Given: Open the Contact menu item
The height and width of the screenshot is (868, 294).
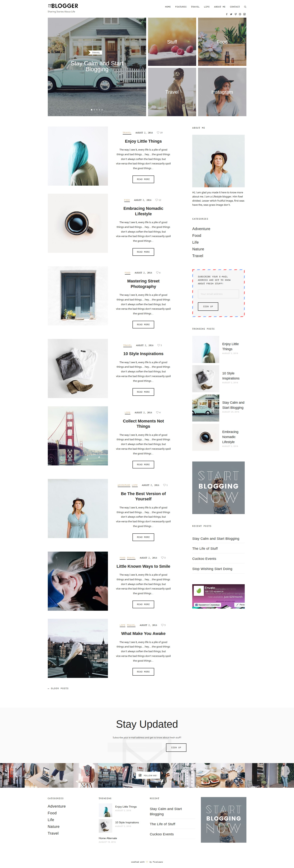Looking at the screenshot, I should (235, 7).
